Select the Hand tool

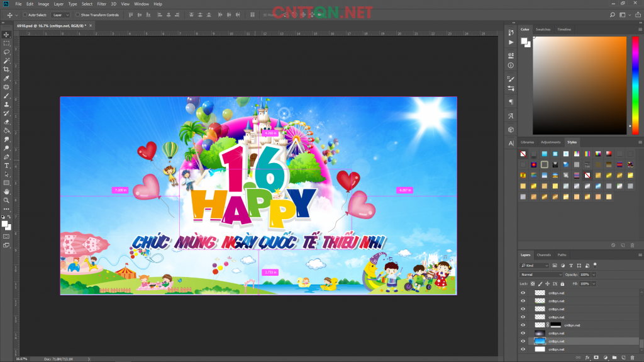pyautogui.click(x=6, y=191)
